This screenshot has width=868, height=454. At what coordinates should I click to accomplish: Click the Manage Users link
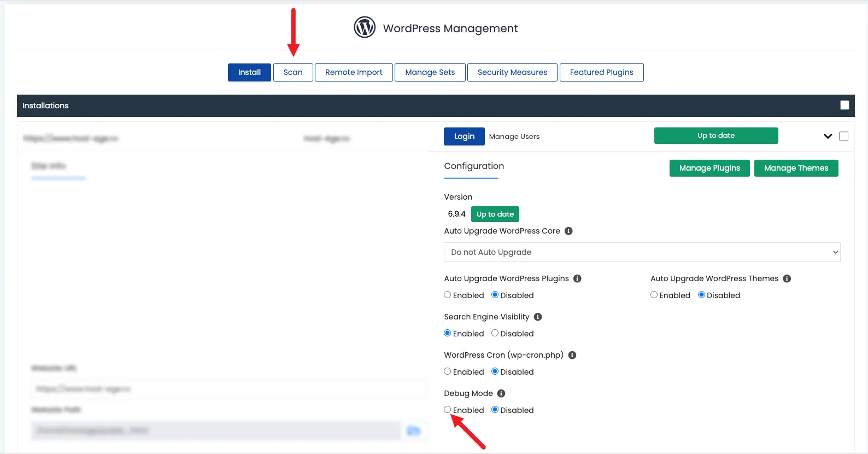(514, 137)
